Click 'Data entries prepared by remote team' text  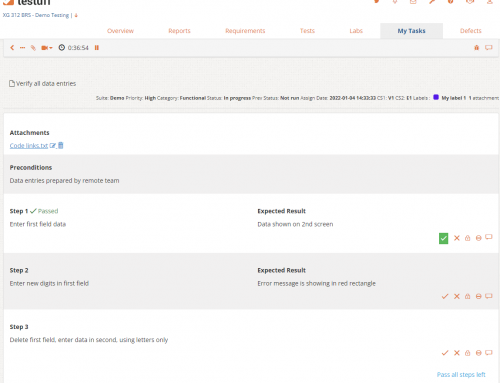64,181
